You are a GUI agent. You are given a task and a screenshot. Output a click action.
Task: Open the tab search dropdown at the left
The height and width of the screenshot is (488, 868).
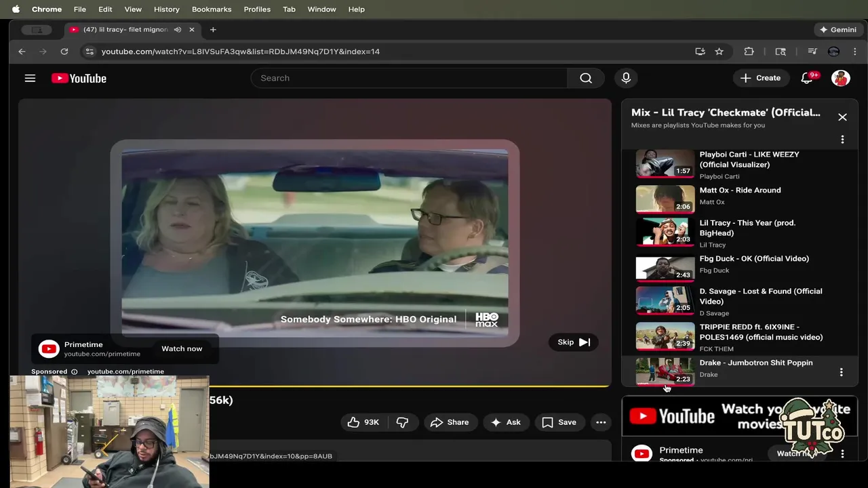(x=37, y=30)
